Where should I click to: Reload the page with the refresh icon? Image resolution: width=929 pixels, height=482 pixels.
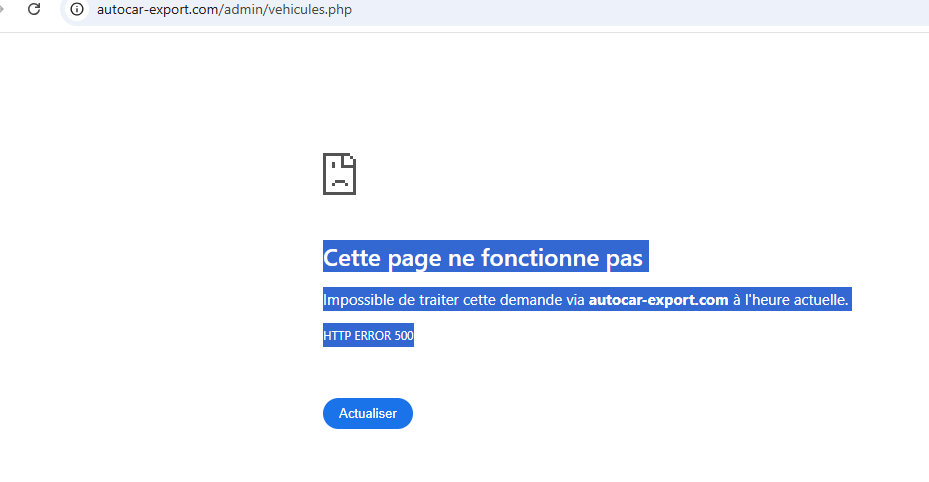(x=34, y=9)
